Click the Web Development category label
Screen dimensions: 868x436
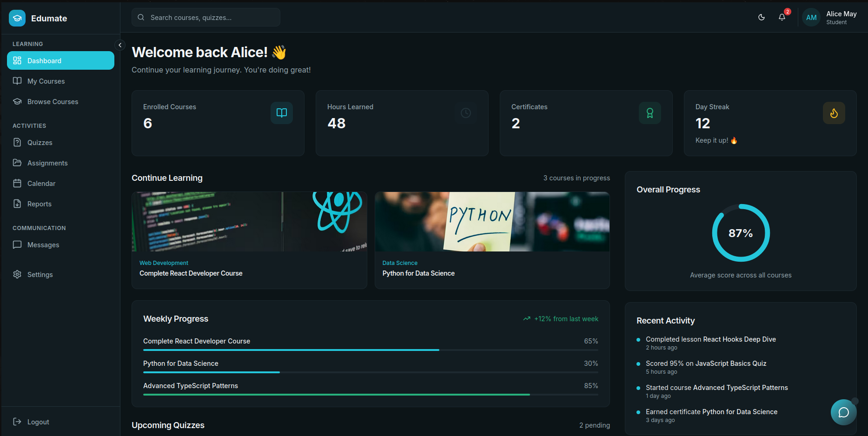(x=164, y=263)
